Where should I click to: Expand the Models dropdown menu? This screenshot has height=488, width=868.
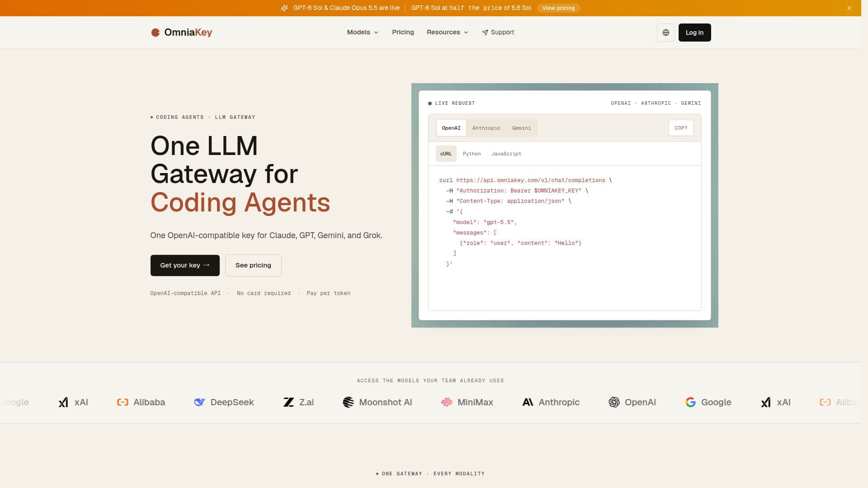pyautogui.click(x=363, y=33)
